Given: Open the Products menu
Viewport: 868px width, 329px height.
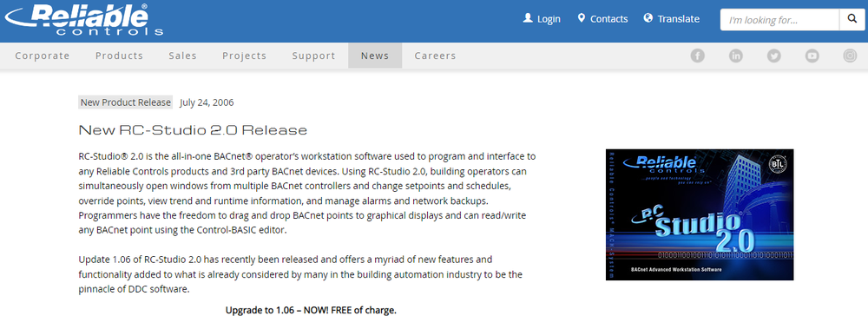Looking at the screenshot, I should pos(119,56).
